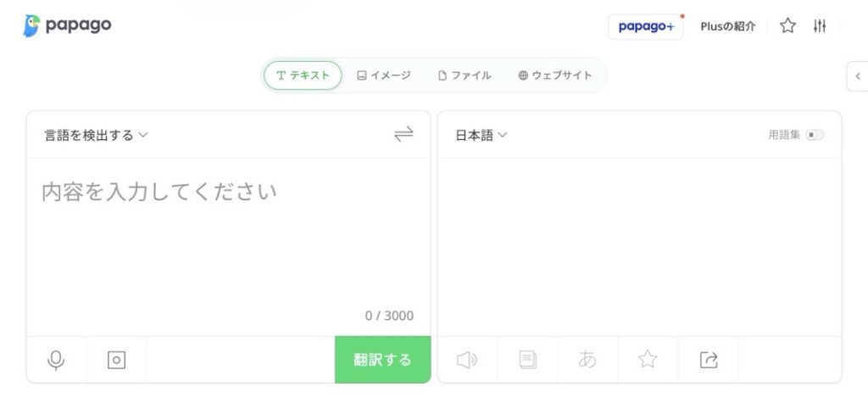The height and width of the screenshot is (415, 868).
Task: Click the swap languages arrows icon
Action: pos(403,134)
